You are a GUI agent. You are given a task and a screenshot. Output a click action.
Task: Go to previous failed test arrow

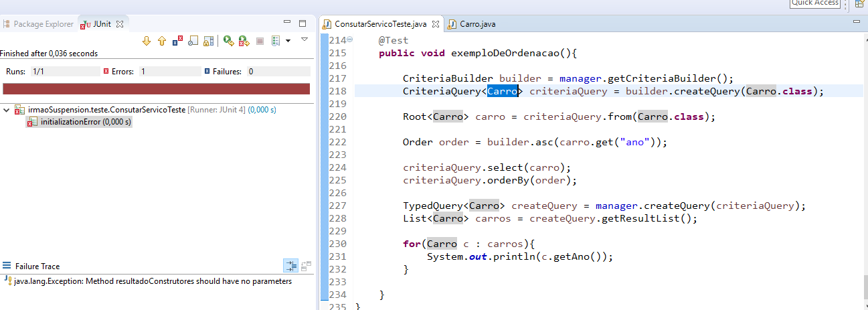coord(162,41)
